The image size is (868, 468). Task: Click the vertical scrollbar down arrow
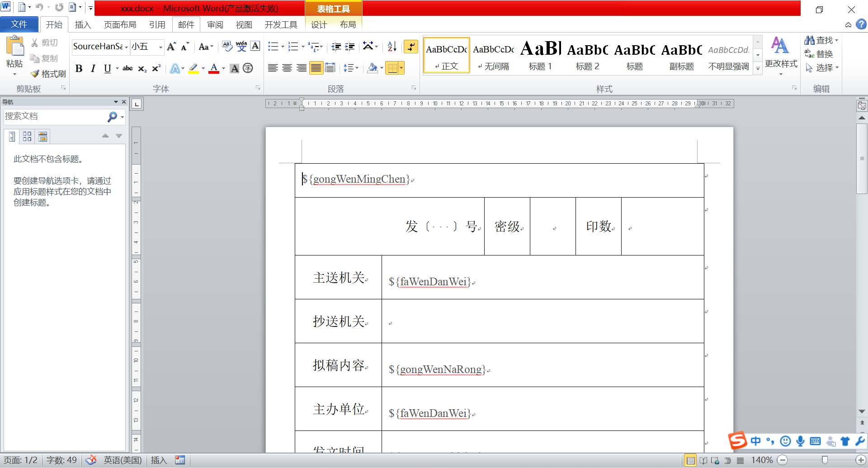(x=862, y=411)
